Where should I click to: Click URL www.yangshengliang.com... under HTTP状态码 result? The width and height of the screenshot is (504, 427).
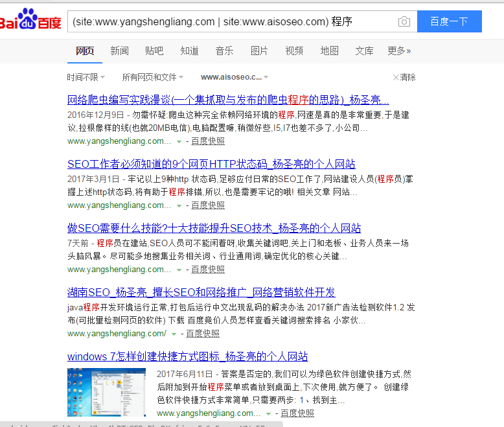(x=119, y=205)
